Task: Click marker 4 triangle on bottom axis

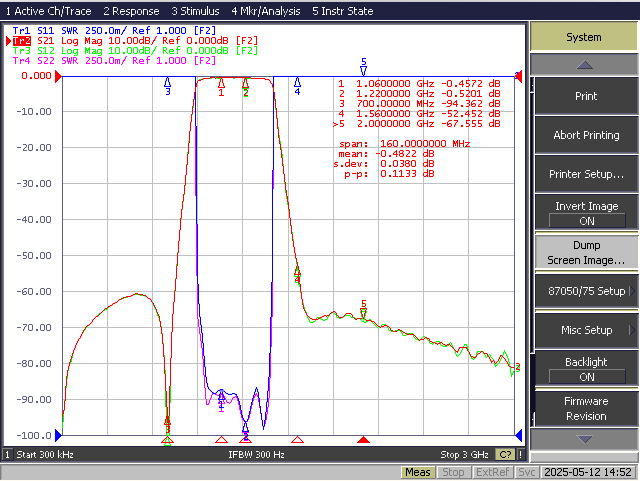Action: 298,440
